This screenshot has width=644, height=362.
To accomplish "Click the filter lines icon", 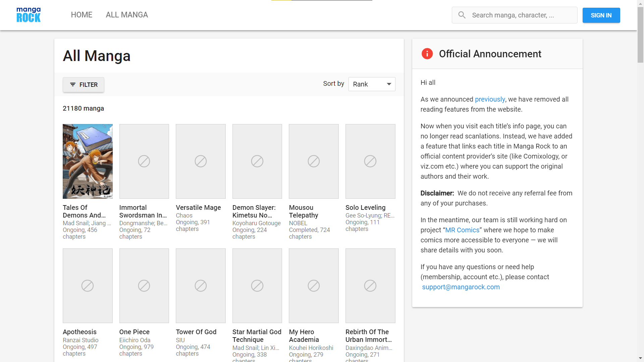I will pyautogui.click(x=73, y=84).
